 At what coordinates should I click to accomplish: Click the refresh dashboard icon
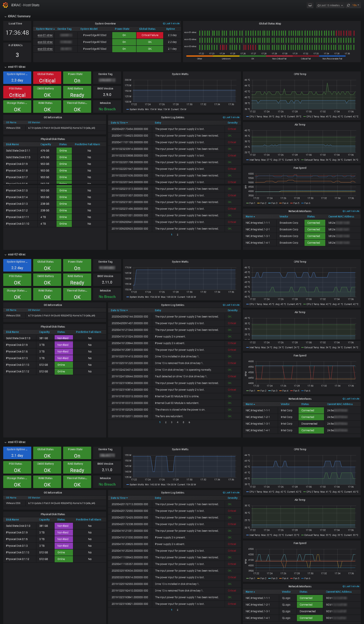[x=348, y=5]
